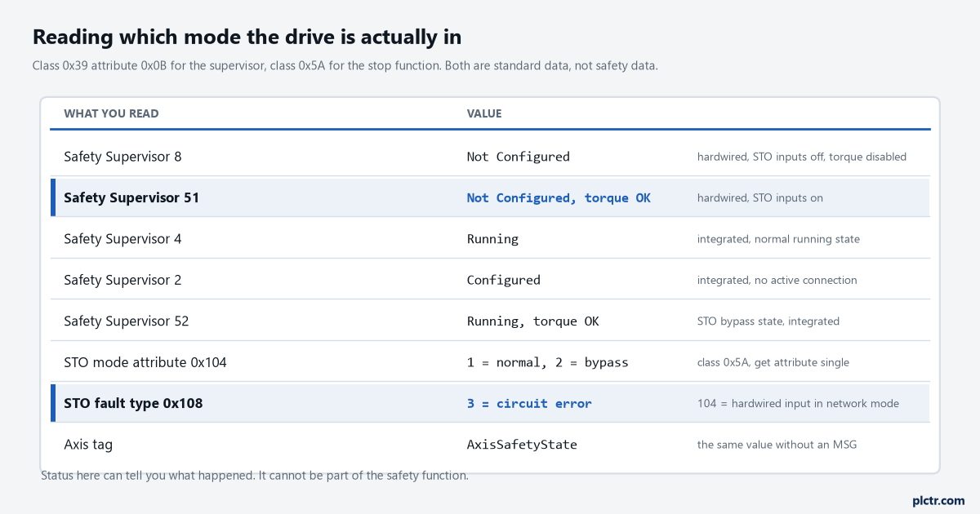980x514 pixels.
Task: Click the note "integrated, no active connection"
Action: coord(777,280)
